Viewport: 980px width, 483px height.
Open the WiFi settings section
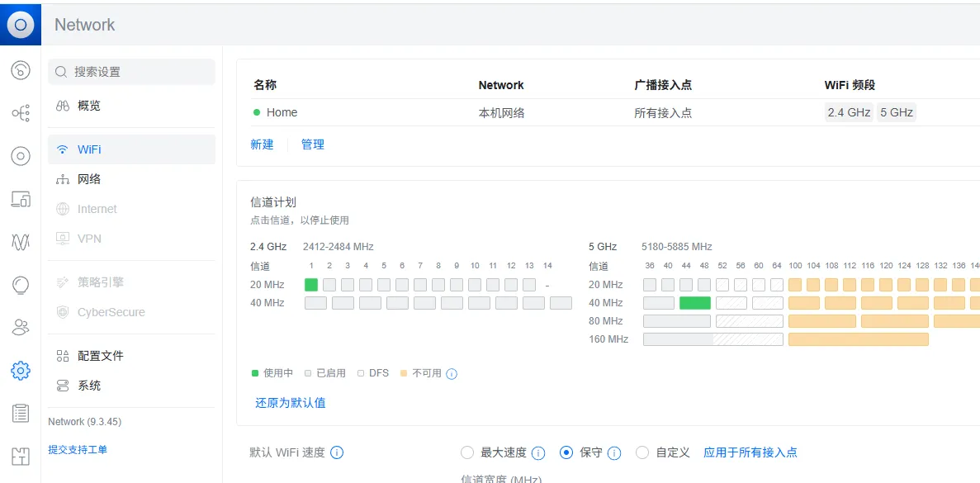coord(131,149)
